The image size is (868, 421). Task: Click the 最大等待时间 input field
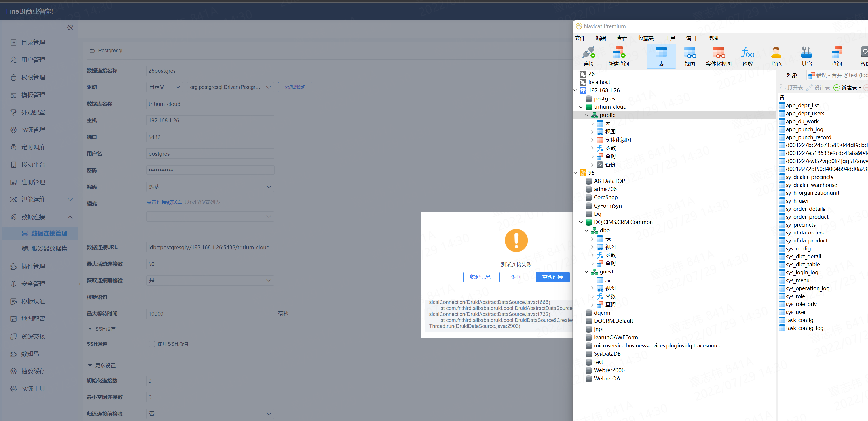tap(210, 314)
